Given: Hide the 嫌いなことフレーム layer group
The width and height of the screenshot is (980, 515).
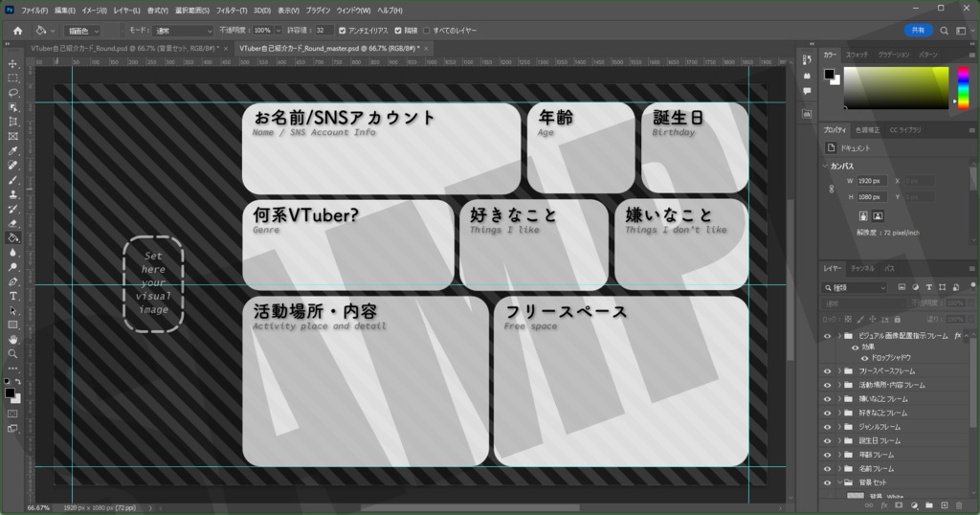Looking at the screenshot, I should coord(827,399).
